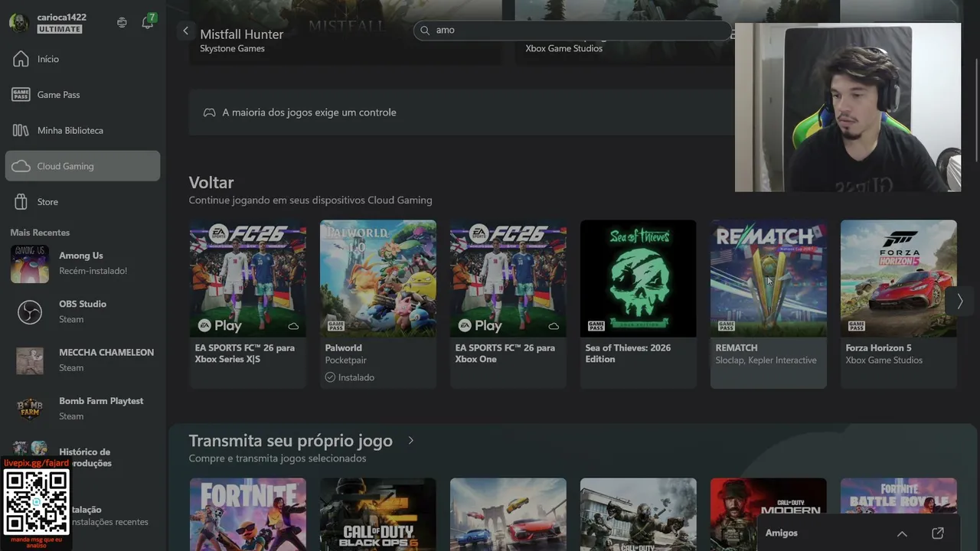Click the shopping bag Store icon
This screenshot has height=551, width=980.
(x=21, y=202)
